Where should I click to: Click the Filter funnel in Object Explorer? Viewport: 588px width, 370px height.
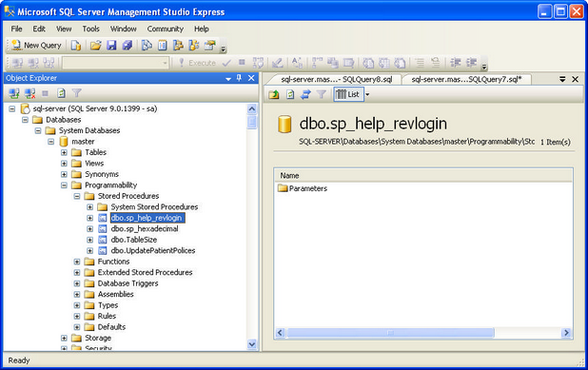pos(77,93)
